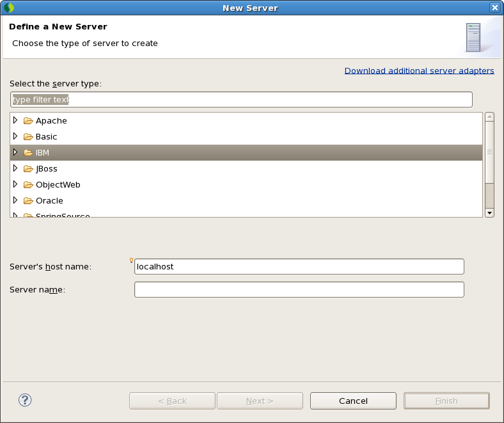This screenshot has width=504, height=423.
Task: Click the ObjectWeb folder icon
Action: (x=28, y=185)
